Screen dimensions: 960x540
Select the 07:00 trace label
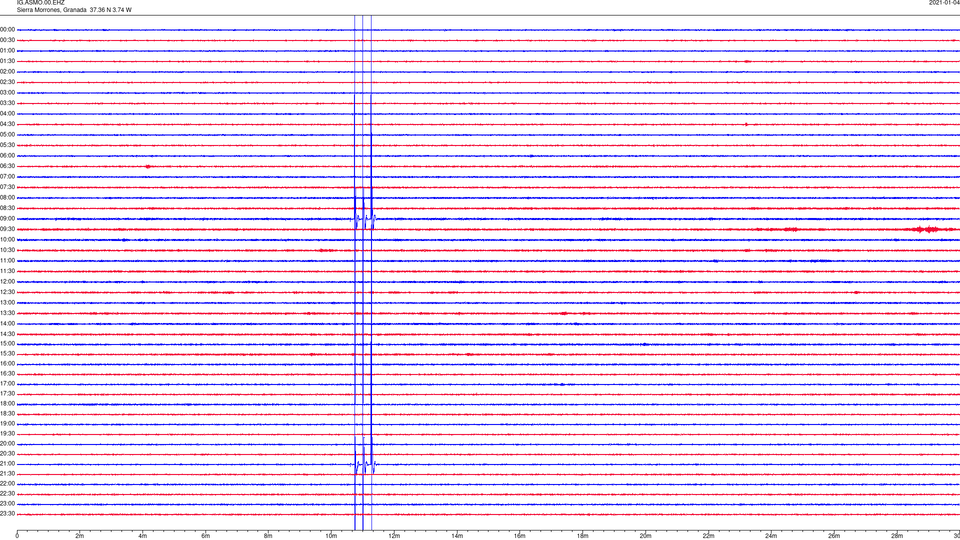(x=7, y=176)
